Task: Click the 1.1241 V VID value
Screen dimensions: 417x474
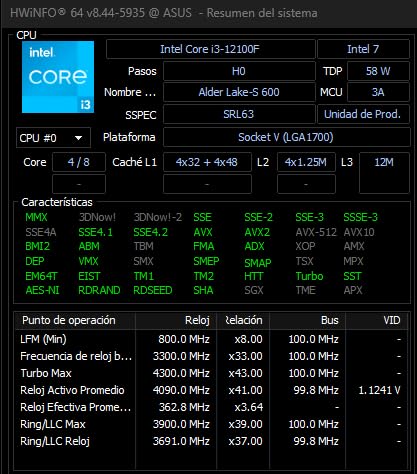Action: (379, 390)
